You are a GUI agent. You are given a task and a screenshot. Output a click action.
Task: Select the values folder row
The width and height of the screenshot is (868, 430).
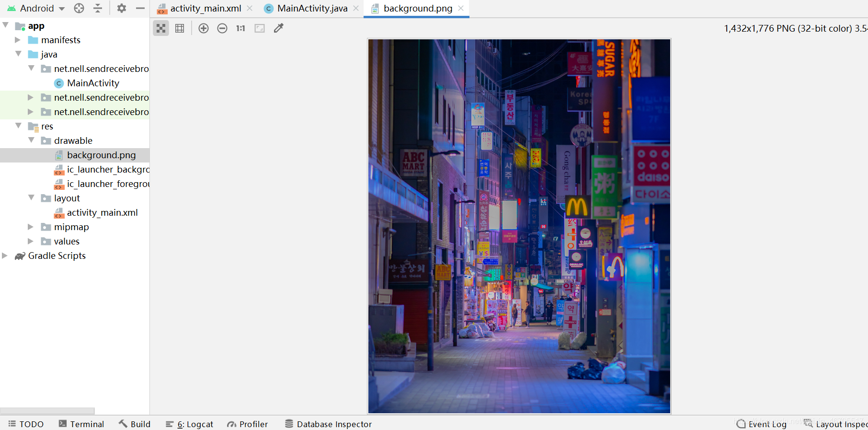click(75, 241)
